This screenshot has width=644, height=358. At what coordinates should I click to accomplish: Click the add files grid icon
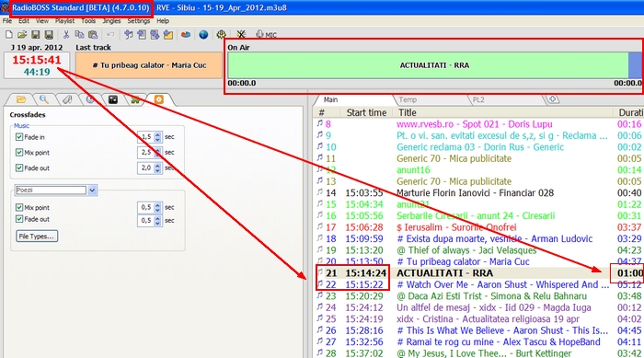155,35
